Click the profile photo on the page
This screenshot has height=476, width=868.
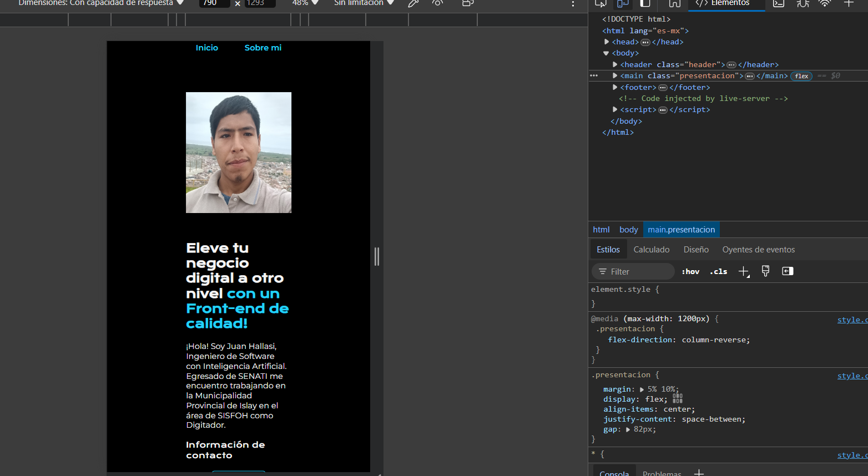(x=239, y=153)
